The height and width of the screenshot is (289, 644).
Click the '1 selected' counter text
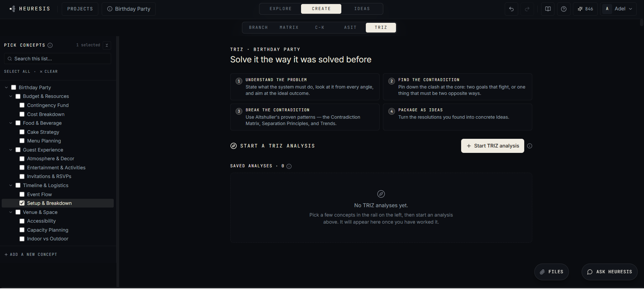(x=88, y=45)
